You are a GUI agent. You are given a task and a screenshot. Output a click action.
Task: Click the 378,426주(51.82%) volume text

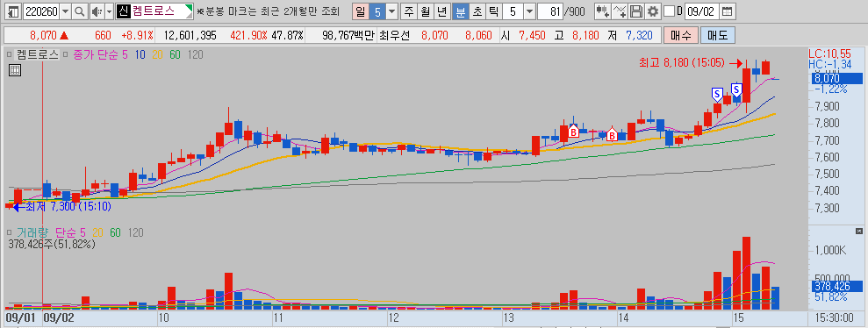(52, 244)
